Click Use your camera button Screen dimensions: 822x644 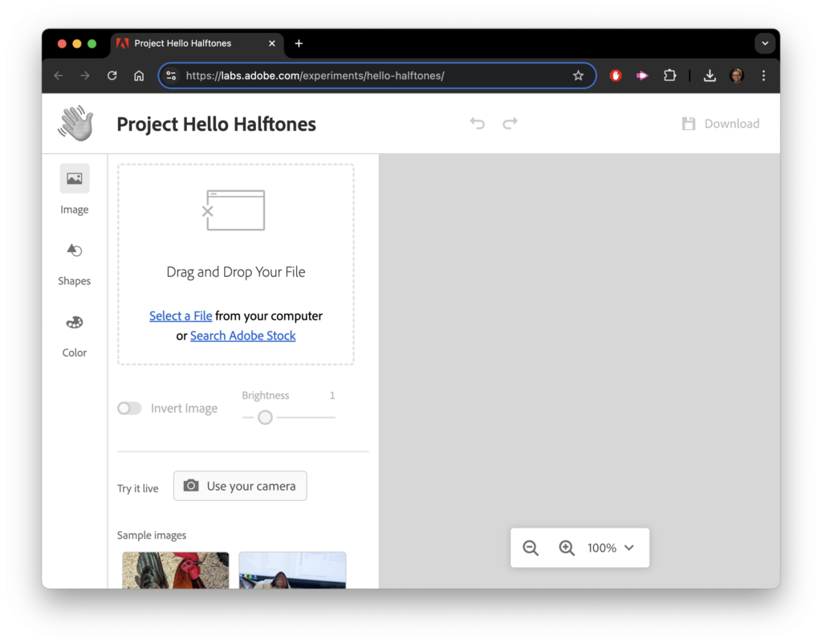pos(240,486)
